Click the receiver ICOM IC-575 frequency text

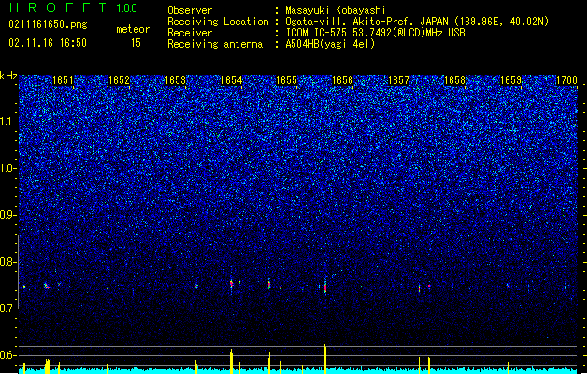coord(376,33)
